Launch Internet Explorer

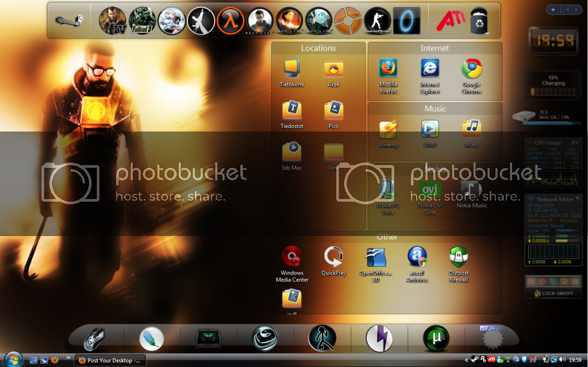tap(430, 77)
